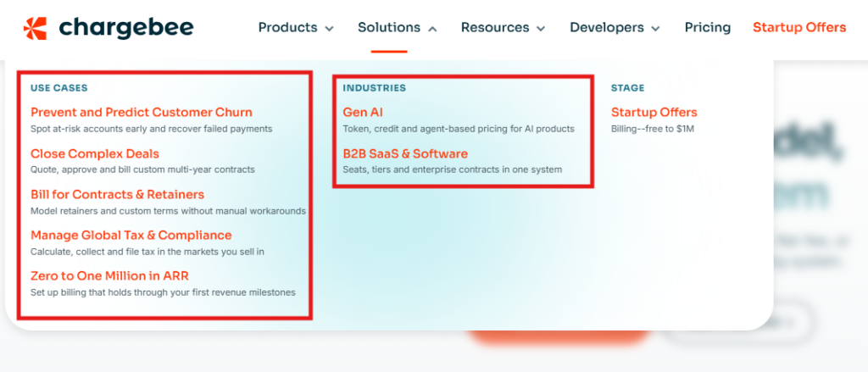Click 'Spot at-risk accounts early' description

click(152, 129)
